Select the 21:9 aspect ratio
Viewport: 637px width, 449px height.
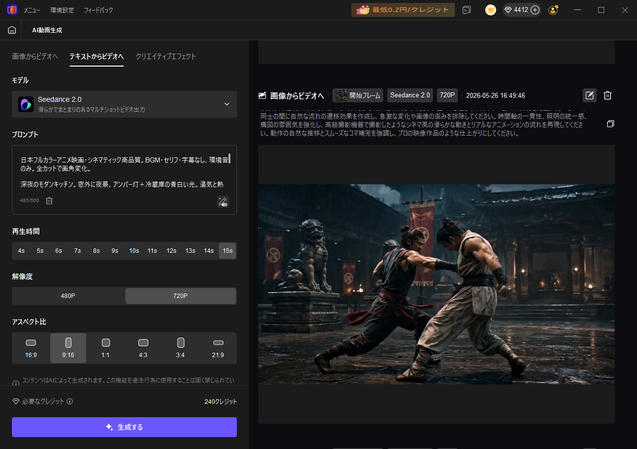pyautogui.click(x=218, y=348)
